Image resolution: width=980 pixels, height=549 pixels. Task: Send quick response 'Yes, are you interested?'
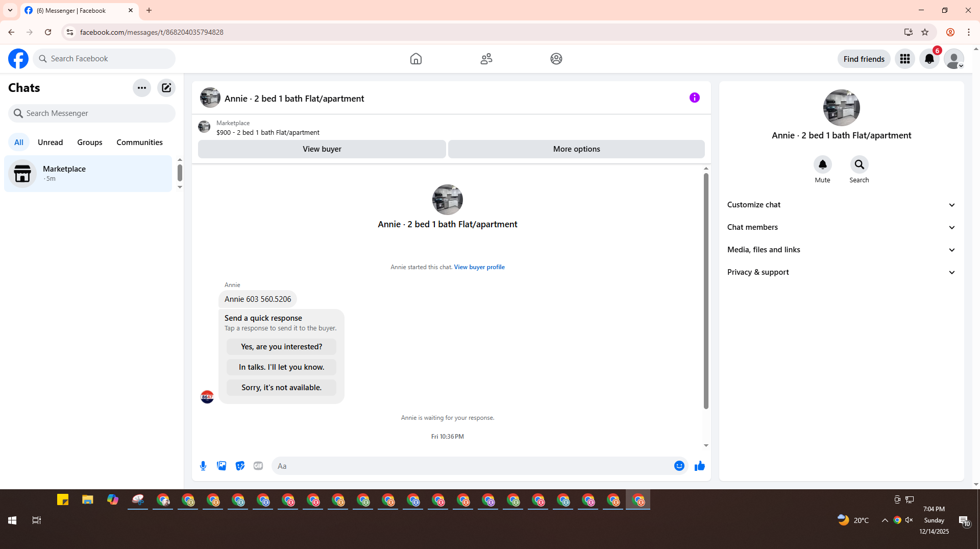click(281, 347)
